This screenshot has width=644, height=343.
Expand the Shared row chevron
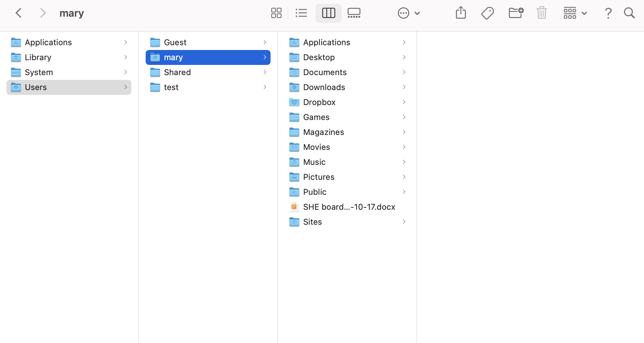click(x=265, y=72)
